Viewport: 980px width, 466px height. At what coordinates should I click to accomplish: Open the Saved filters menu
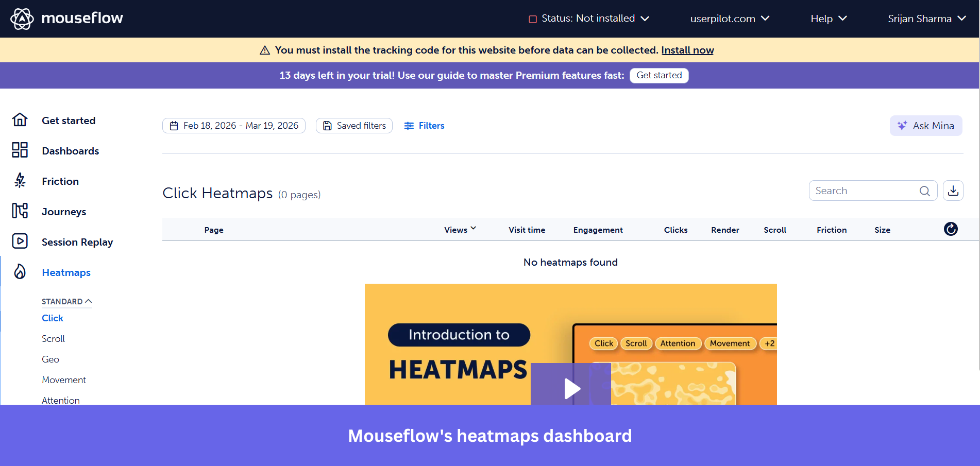click(354, 126)
